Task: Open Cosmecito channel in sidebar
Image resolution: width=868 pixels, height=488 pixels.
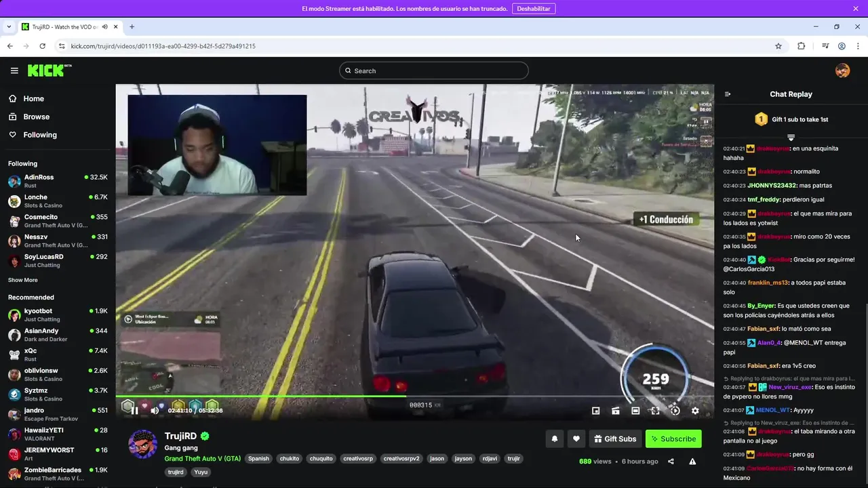Action: (x=58, y=221)
